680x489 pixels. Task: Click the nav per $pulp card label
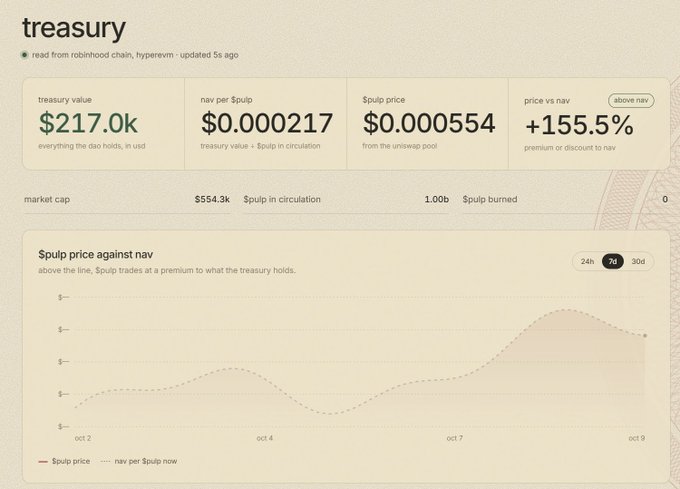point(226,100)
